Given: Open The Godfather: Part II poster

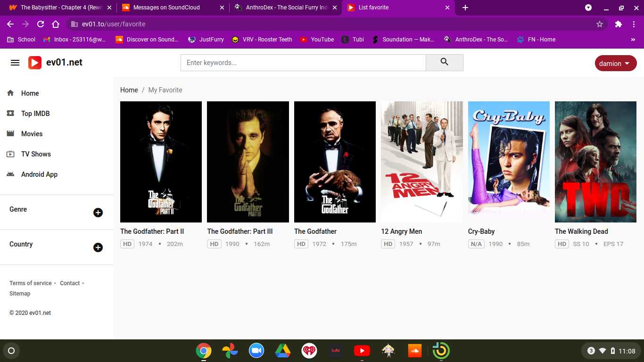Looking at the screenshot, I should pyautogui.click(x=161, y=162).
